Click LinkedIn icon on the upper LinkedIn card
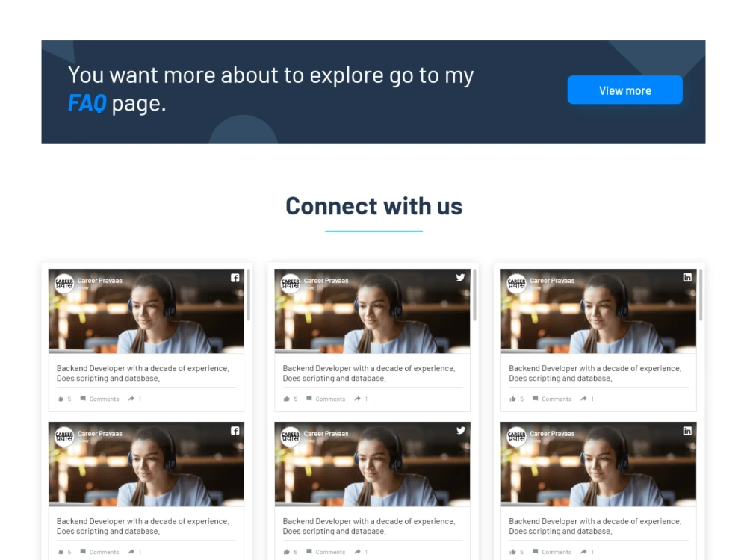The image size is (747, 560). tap(687, 277)
